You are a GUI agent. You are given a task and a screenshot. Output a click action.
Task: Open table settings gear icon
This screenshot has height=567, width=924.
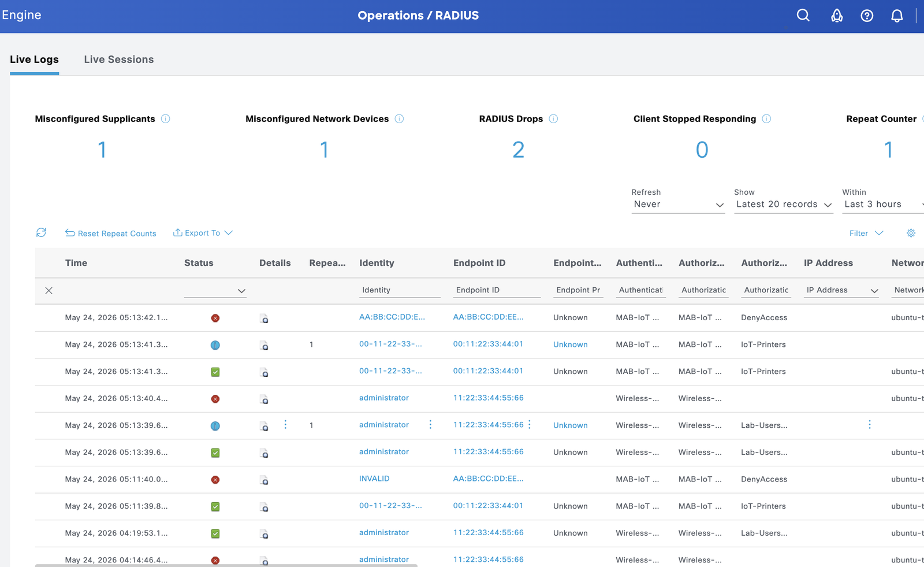pos(911,233)
